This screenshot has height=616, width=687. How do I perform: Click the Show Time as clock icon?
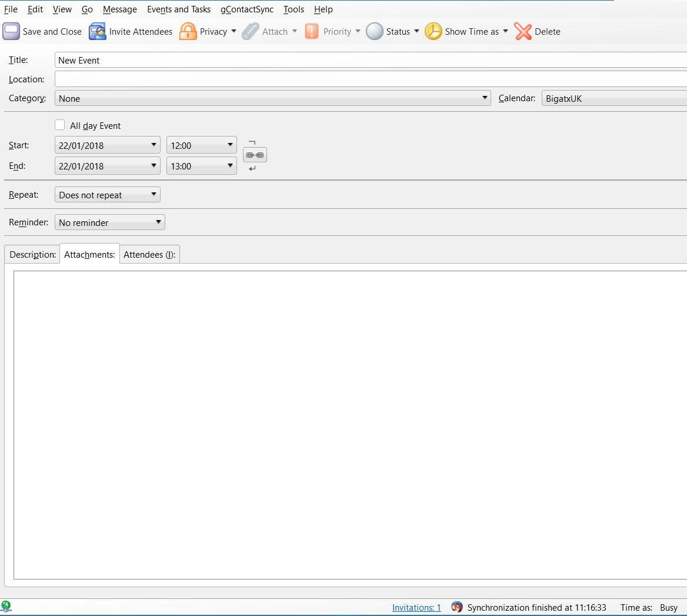coord(433,32)
